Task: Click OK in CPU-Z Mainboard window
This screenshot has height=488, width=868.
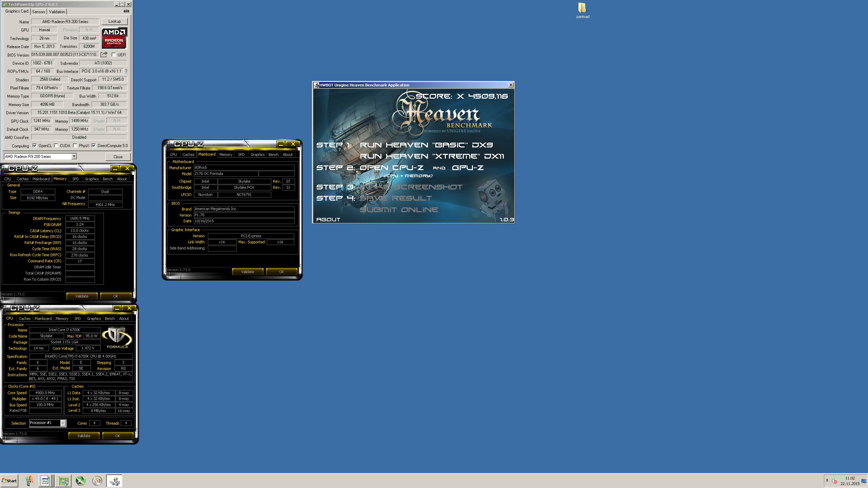Action: (281, 272)
